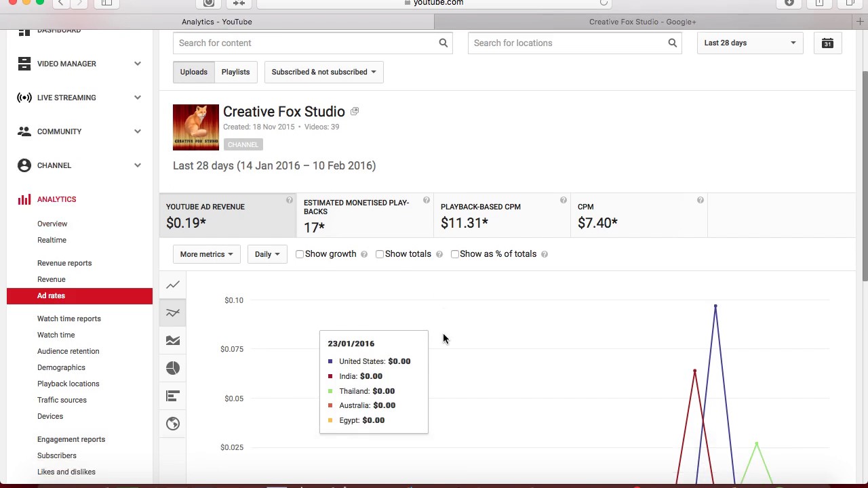
Task: Switch to Creative Fox Studio Google+ tab
Action: [642, 22]
